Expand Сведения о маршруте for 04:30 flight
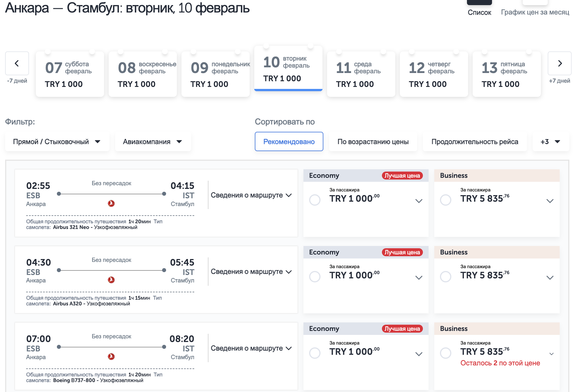This screenshot has width=583, height=392. [251, 272]
